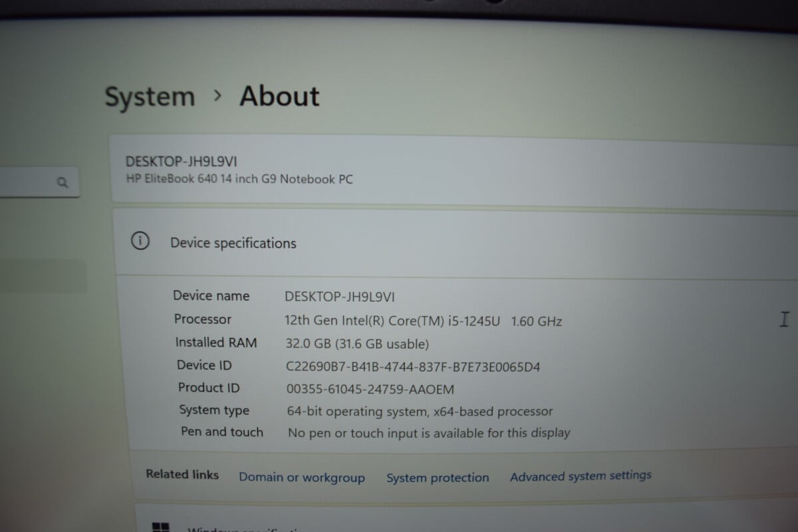The width and height of the screenshot is (798, 532).
Task: Select the 64-bit operating system text
Action: pyautogui.click(x=420, y=412)
